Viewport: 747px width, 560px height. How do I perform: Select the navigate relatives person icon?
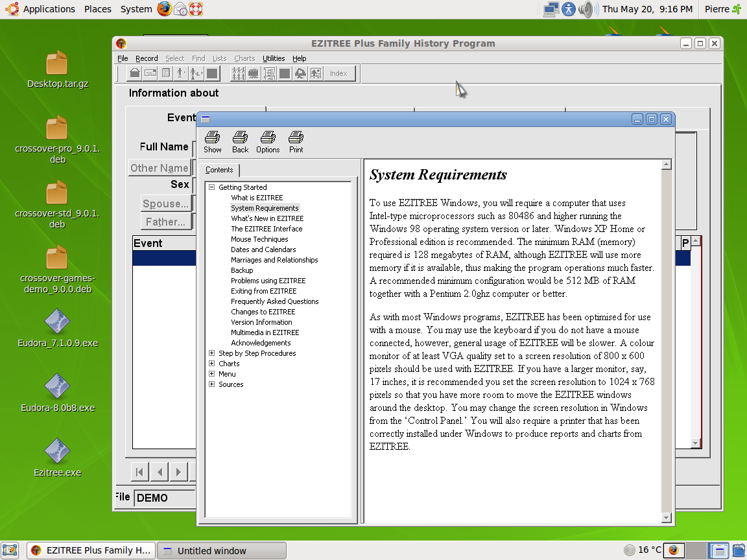click(196, 73)
